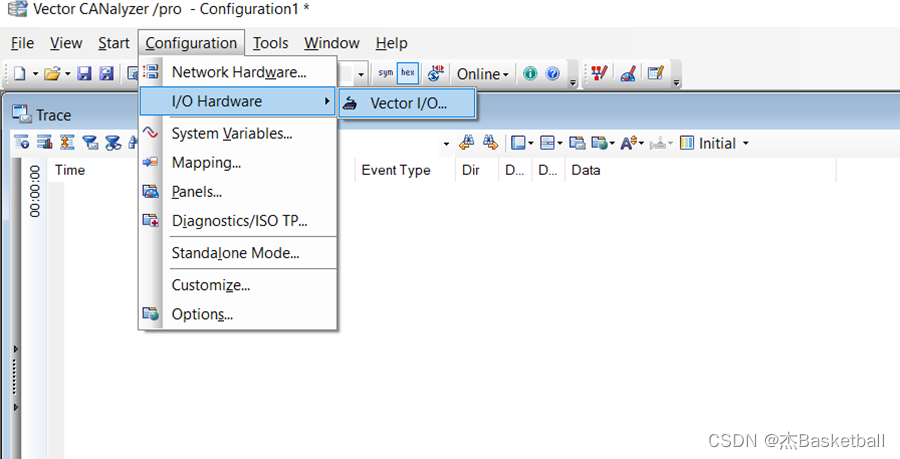Click the Event Type column header
This screenshot has width=900, height=459.
[396, 170]
